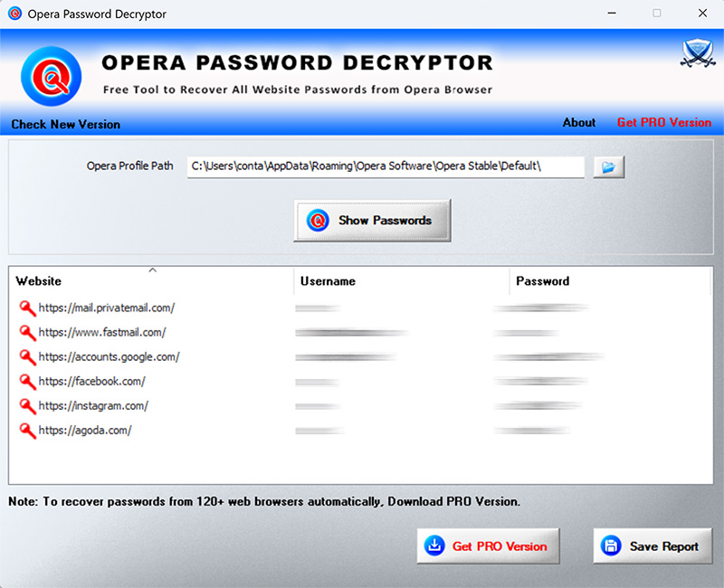Click the key icon beside https://mail.privatemail.com/

click(x=27, y=308)
